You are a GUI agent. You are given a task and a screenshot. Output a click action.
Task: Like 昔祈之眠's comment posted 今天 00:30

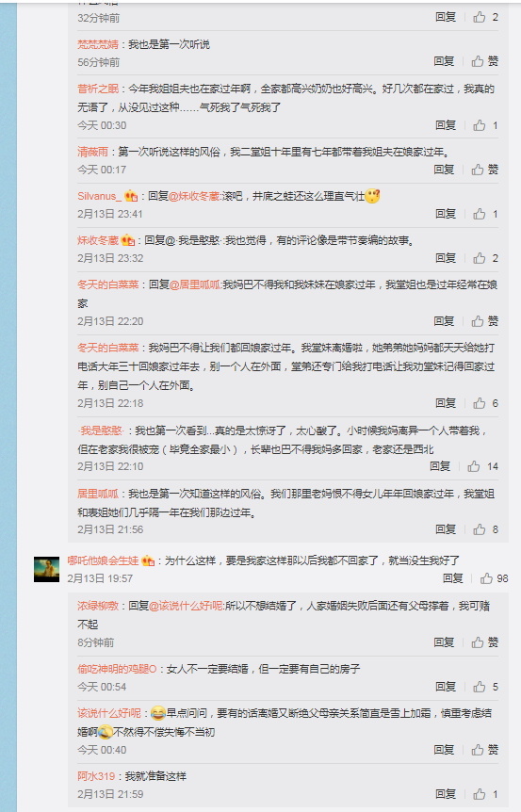pyautogui.click(x=486, y=125)
